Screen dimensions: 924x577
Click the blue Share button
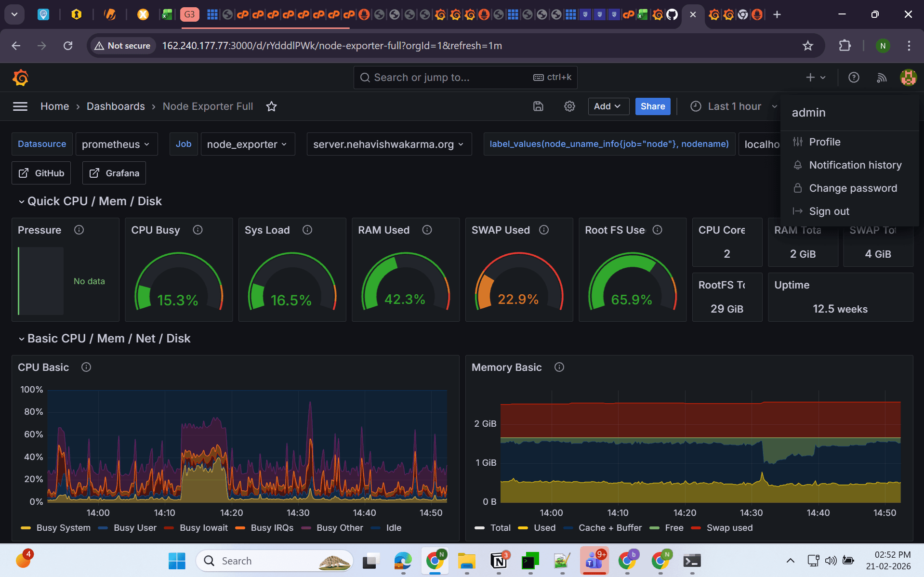click(x=652, y=106)
